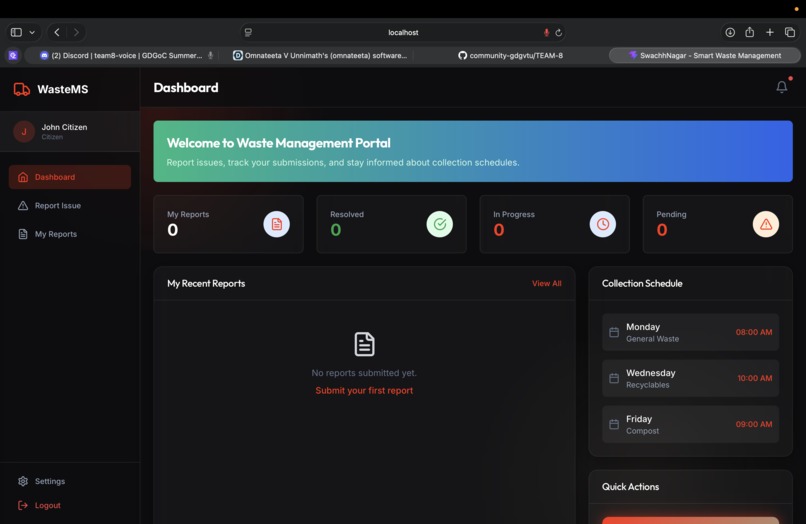Click the No reports submitted yet text
The image size is (806, 524).
pyautogui.click(x=364, y=373)
